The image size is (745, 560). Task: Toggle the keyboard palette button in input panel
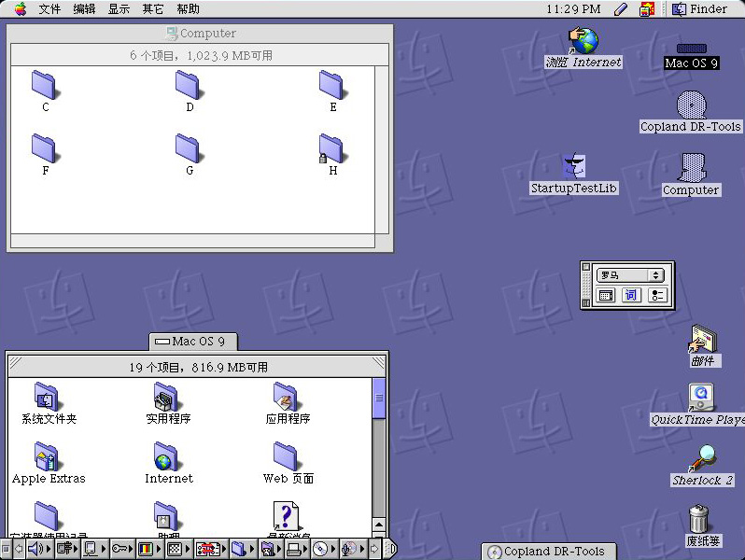(606, 295)
